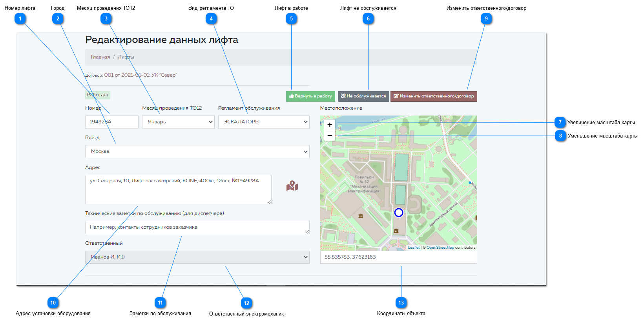Expand the 'Город' dropdown showing Москва
Screen dimensions: 644x323
(x=197, y=151)
